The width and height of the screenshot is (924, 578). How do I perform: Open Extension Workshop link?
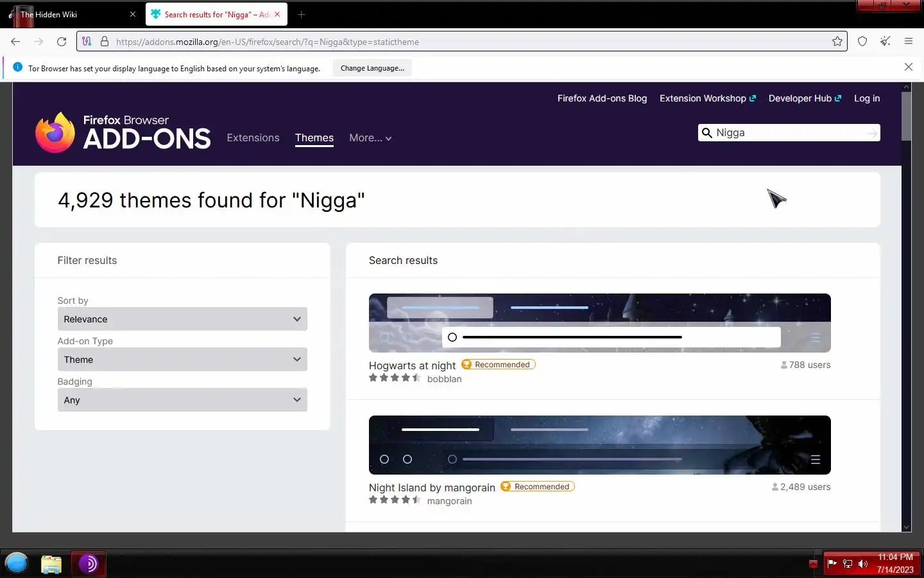point(708,98)
